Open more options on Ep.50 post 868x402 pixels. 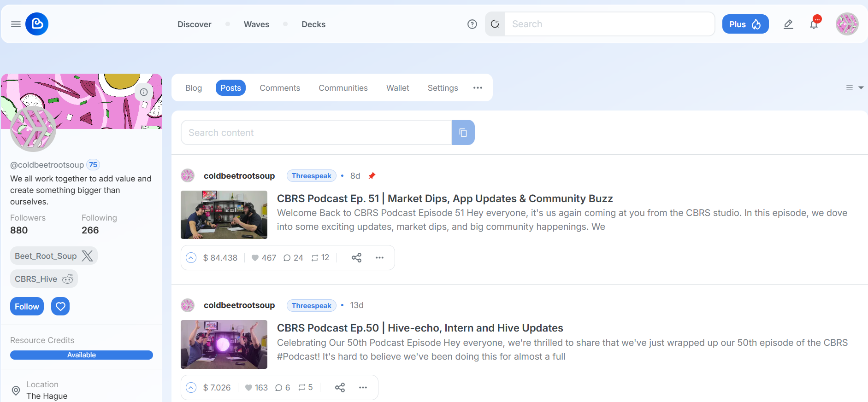(363, 388)
